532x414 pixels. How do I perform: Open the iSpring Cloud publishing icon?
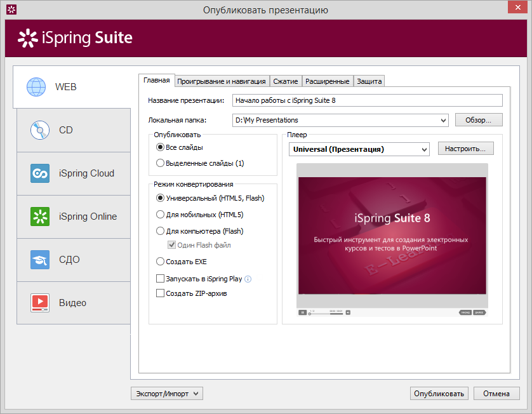pos(40,173)
